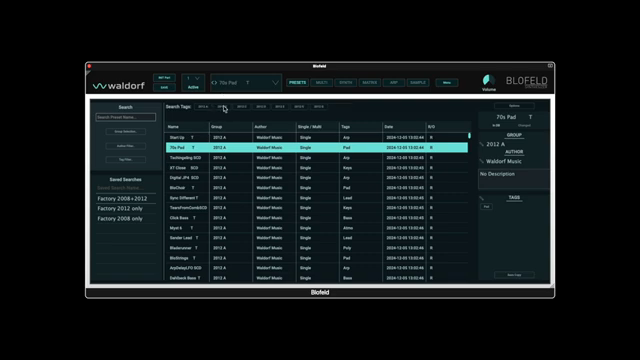640x360 pixels.
Task: Toggle the sixth search tag chip
Action: click(299, 107)
